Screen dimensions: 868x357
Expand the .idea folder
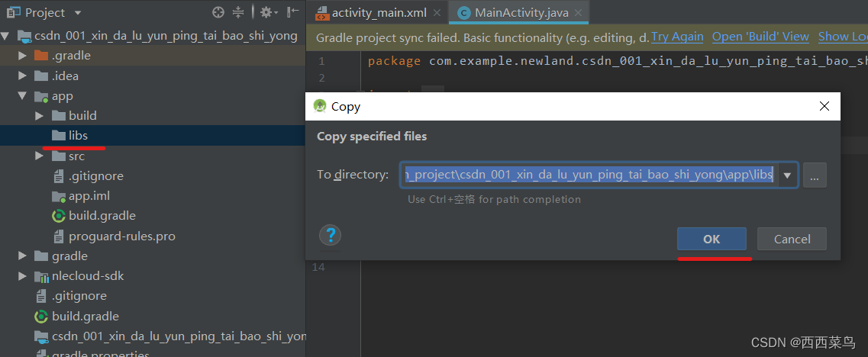point(22,76)
